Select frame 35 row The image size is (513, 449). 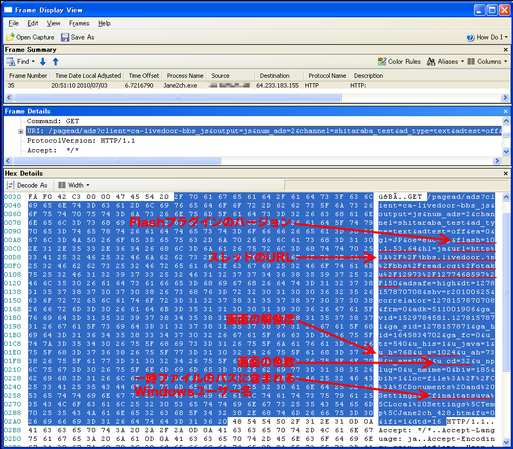(256, 86)
